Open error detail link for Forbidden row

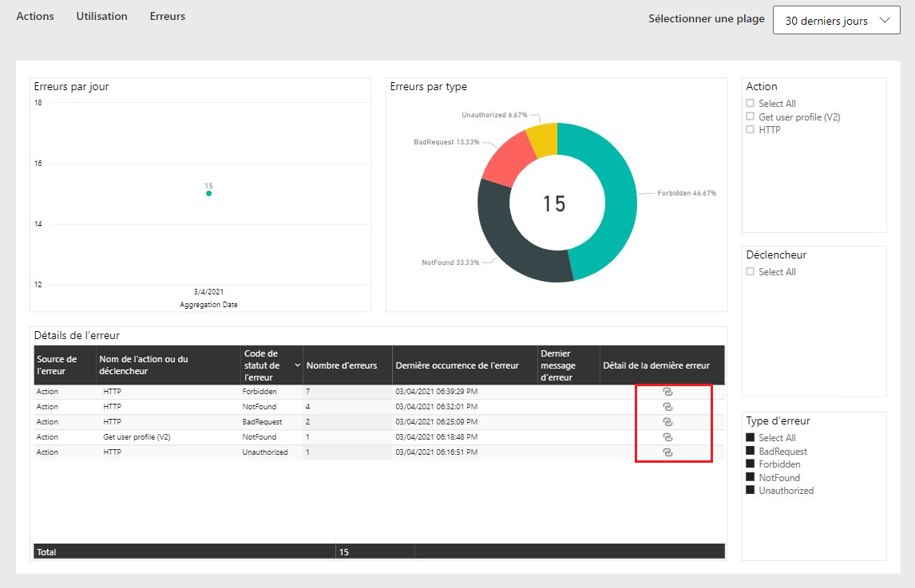pyautogui.click(x=667, y=392)
